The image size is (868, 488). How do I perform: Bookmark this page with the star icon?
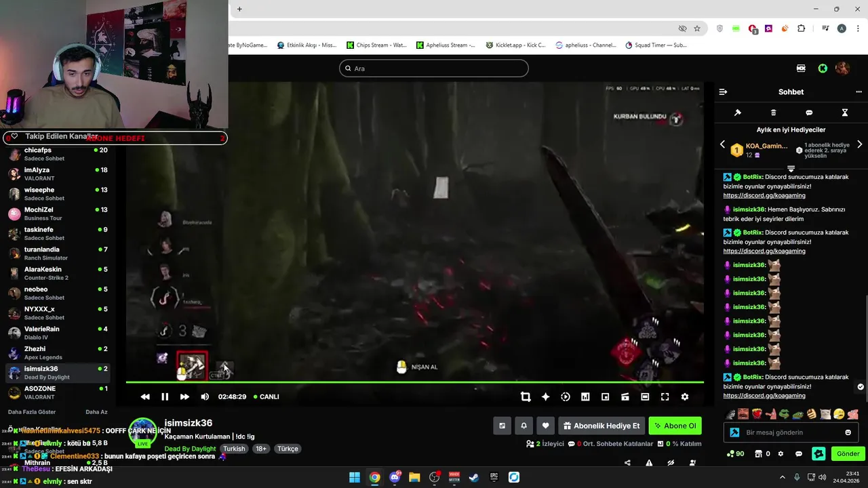697,28
